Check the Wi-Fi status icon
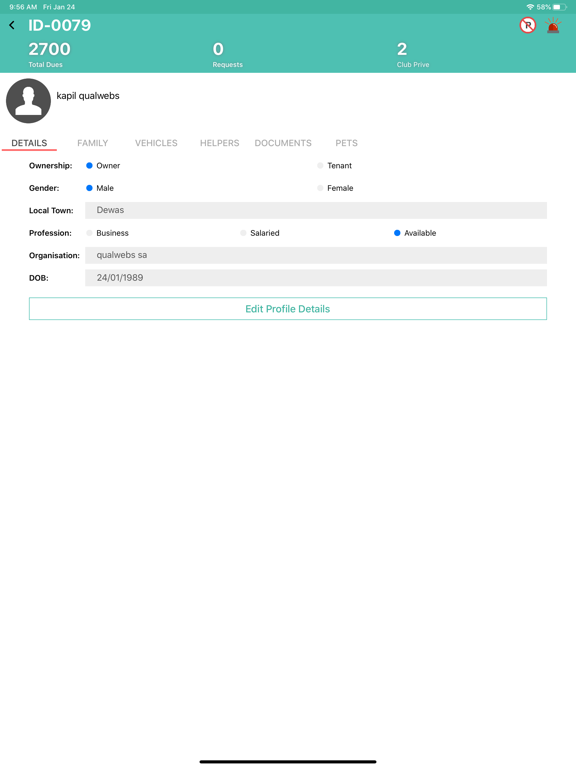576x768 pixels. tap(530, 7)
